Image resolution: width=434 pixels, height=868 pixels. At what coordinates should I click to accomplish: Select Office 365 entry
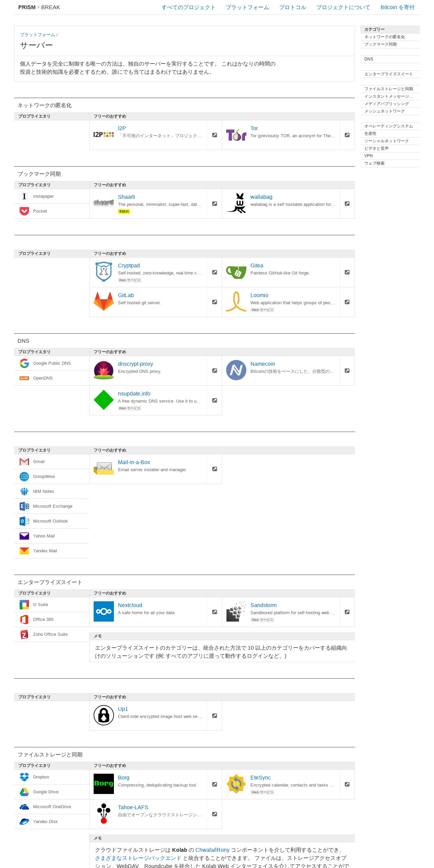click(52, 620)
